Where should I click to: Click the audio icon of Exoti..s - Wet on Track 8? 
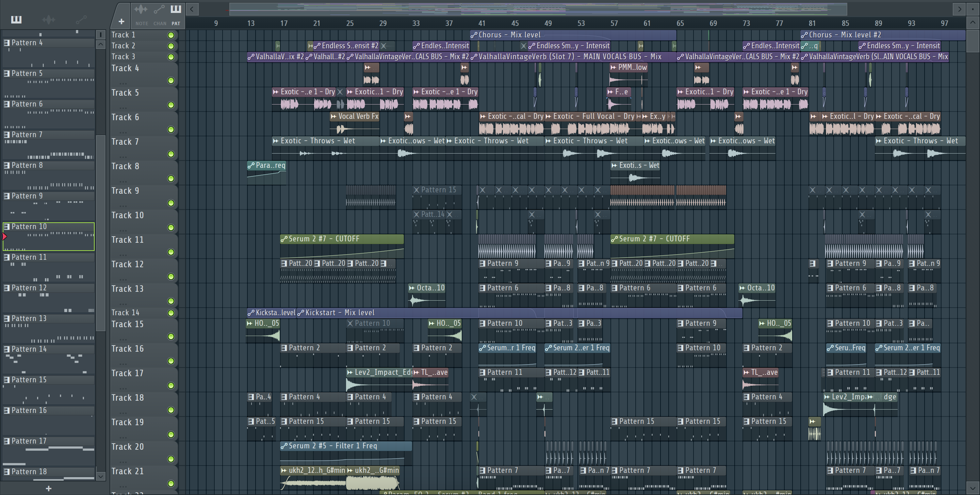(615, 165)
